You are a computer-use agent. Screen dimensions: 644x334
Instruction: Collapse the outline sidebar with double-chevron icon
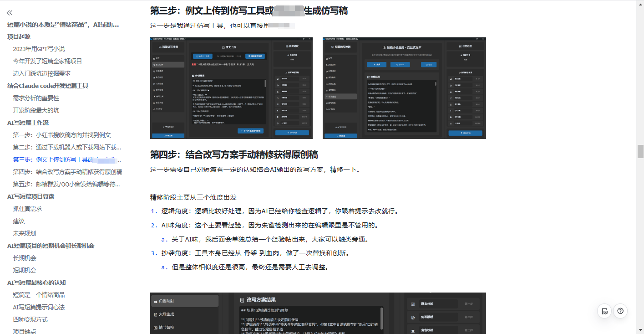(x=10, y=13)
